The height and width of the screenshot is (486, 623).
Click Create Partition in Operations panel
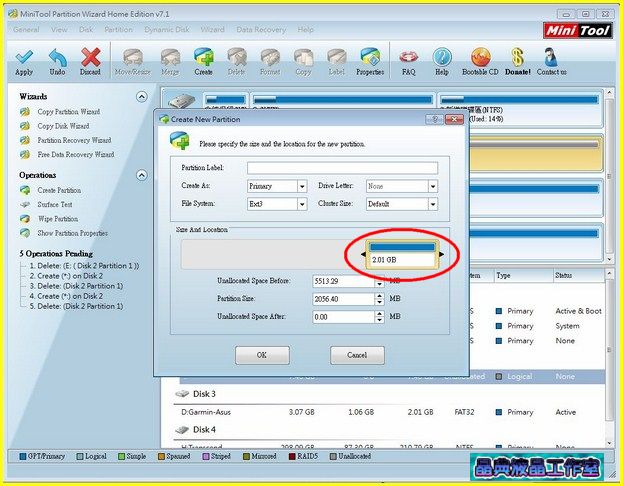coord(59,190)
